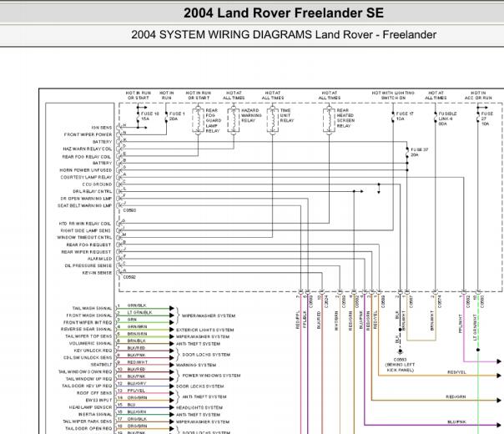Click the "DR OPEN WARNING LMP" pin label

tap(86, 199)
